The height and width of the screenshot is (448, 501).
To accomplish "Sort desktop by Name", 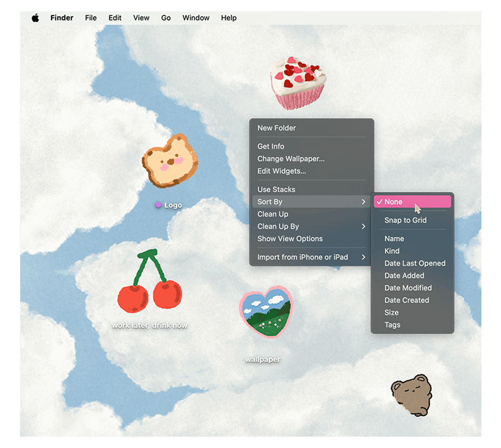I will click(412, 239).
